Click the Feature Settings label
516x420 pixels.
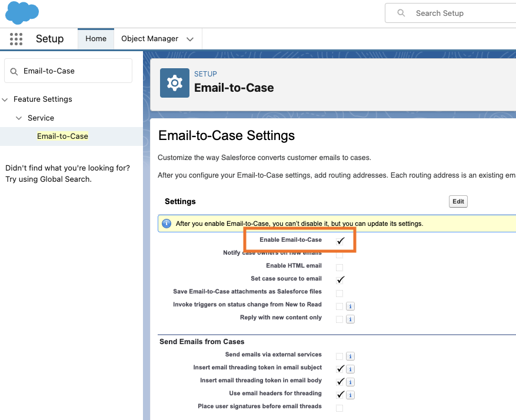coord(43,99)
